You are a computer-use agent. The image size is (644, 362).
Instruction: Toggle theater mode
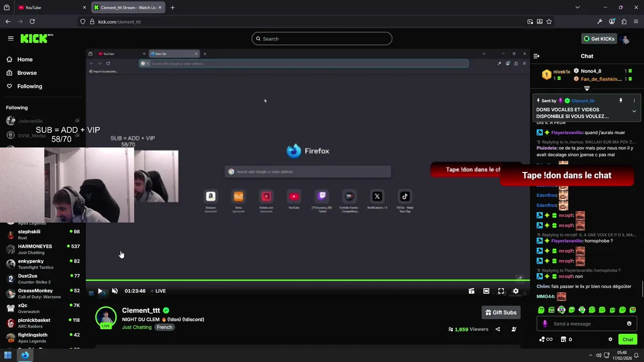click(486, 291)
